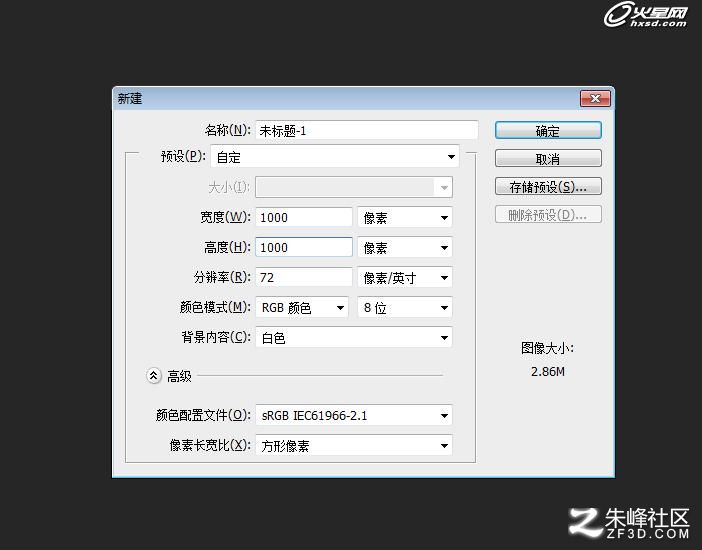Click the 新建 dialog title text
This screenshot has height=550, width=702.
130,99
